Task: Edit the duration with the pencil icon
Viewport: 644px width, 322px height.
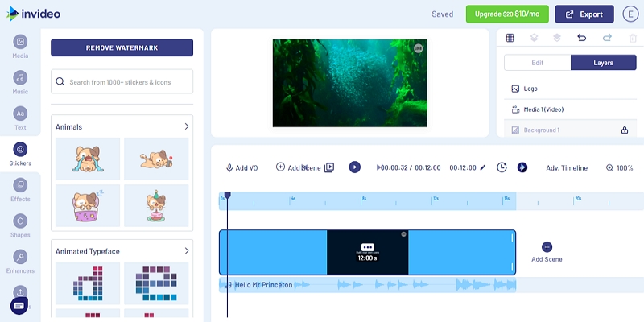Action: click(x=482, y=167)
